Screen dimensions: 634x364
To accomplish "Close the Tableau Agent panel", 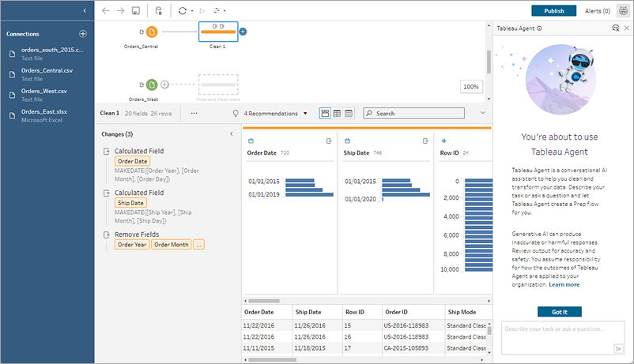I will pos(626,28).
